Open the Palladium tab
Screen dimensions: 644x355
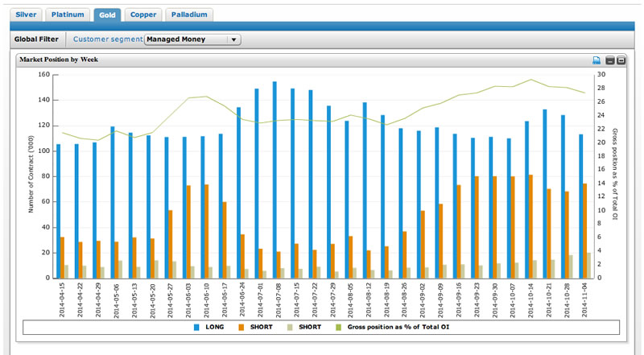190,14
